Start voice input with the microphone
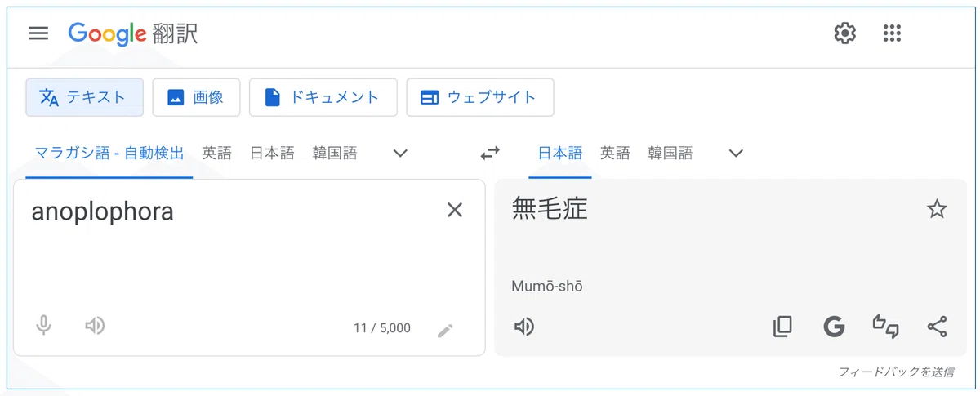This screenshot has height=396, width=980. (x=44, y=326)
